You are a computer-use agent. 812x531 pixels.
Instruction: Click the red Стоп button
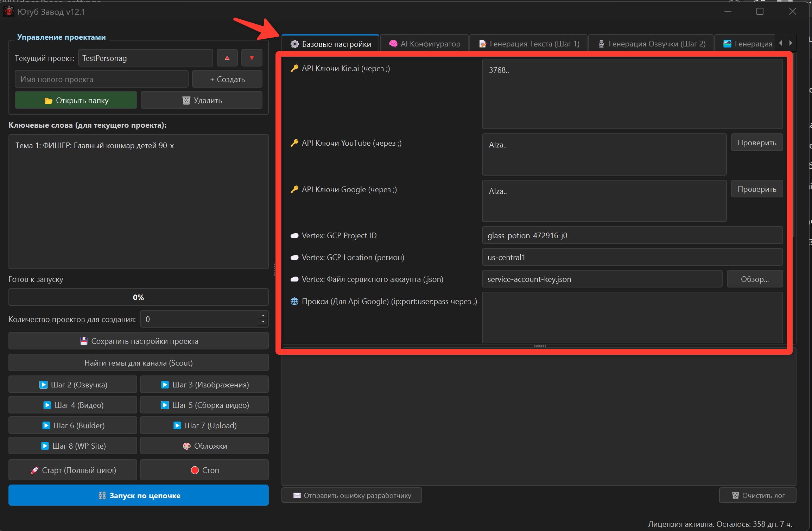tap(204, 470)
